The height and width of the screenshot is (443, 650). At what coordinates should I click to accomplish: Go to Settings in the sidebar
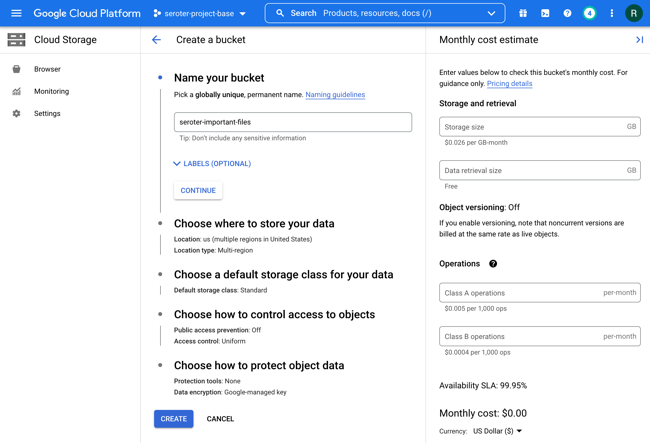pyautogui.click(x=47, y=113)
